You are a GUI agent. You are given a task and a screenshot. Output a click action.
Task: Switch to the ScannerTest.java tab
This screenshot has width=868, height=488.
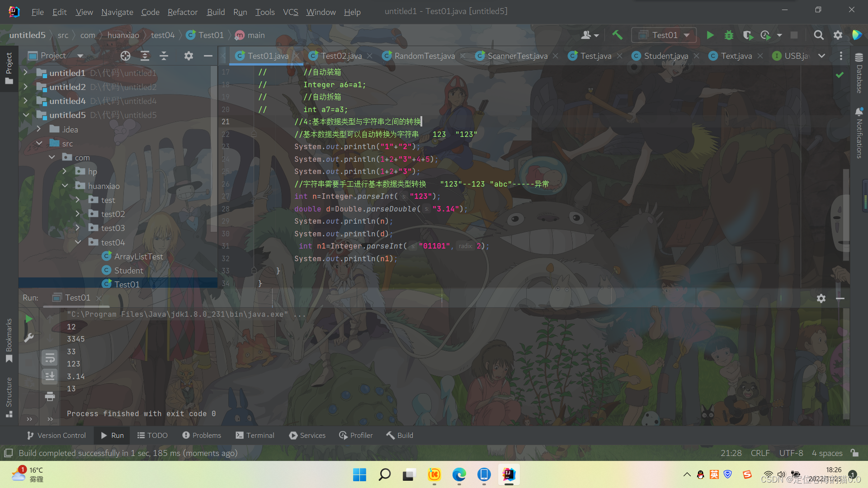pos(517,56)
